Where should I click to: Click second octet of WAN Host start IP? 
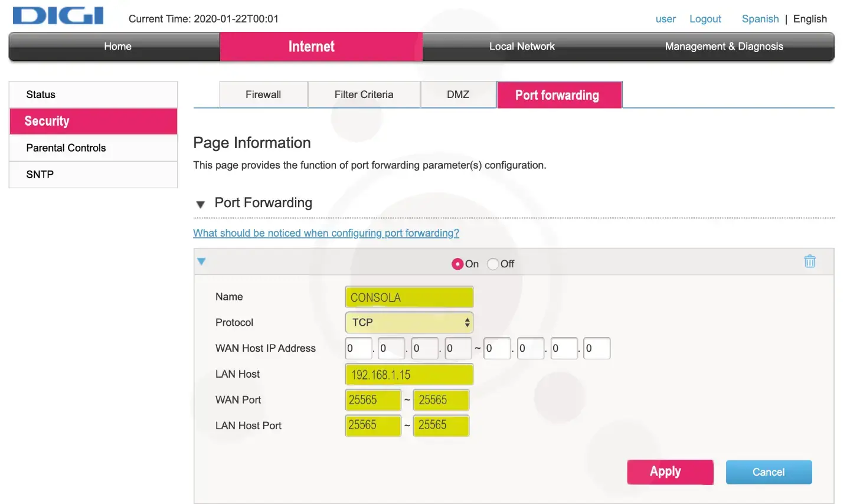(391, 348)
